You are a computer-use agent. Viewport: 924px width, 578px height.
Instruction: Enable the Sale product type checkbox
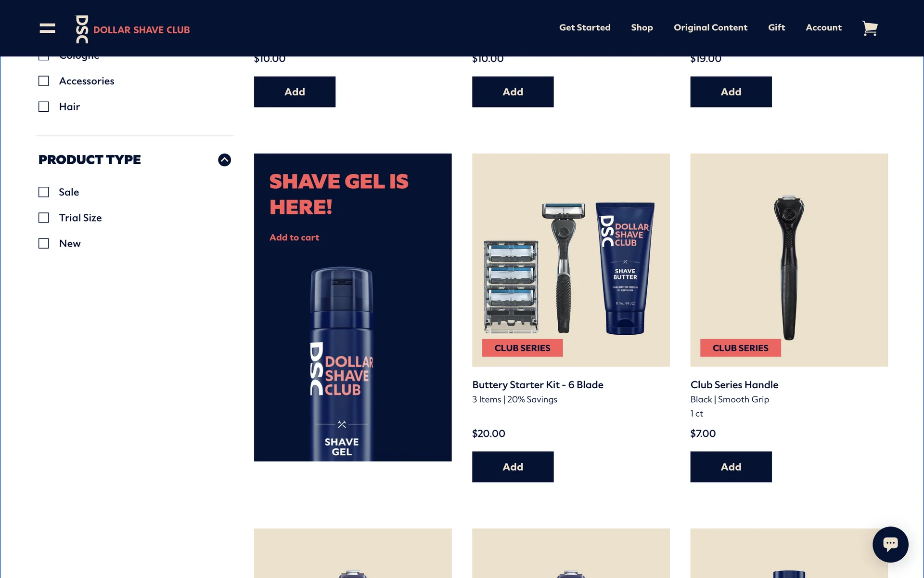tap(44, 192)
